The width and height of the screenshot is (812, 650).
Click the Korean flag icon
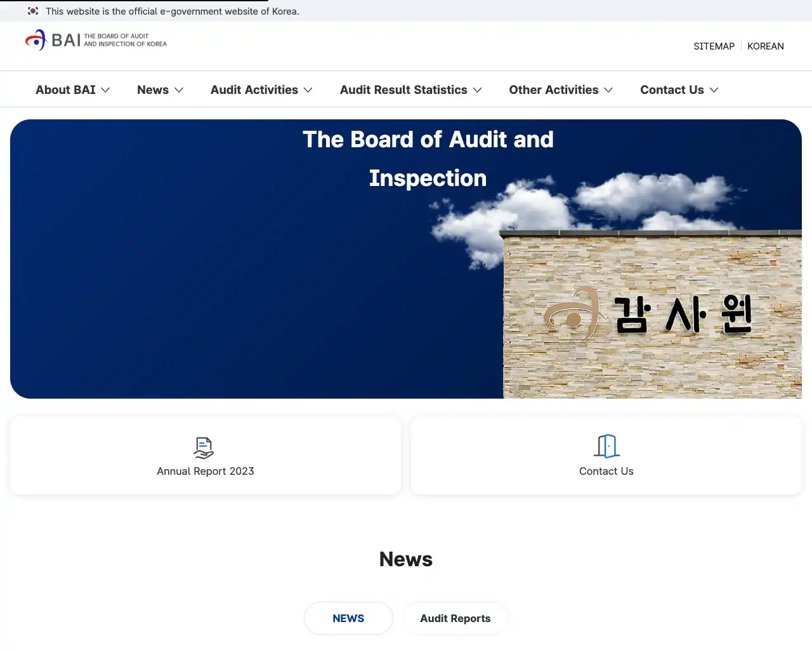click(33, 11)
